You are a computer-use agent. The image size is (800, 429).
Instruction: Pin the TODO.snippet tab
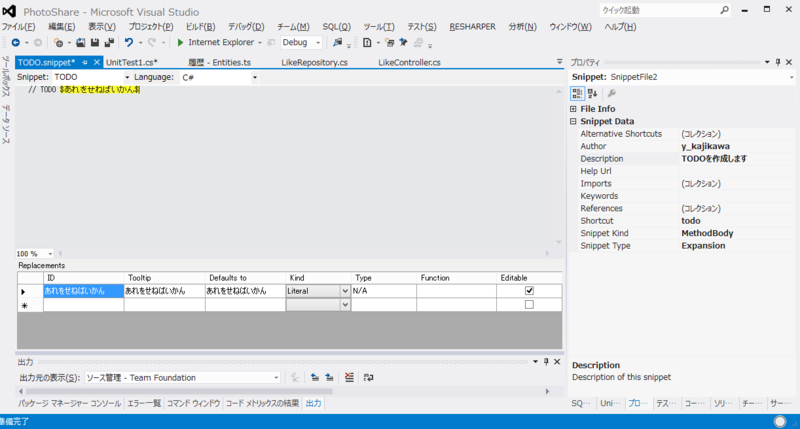click(x=85, y=62)
